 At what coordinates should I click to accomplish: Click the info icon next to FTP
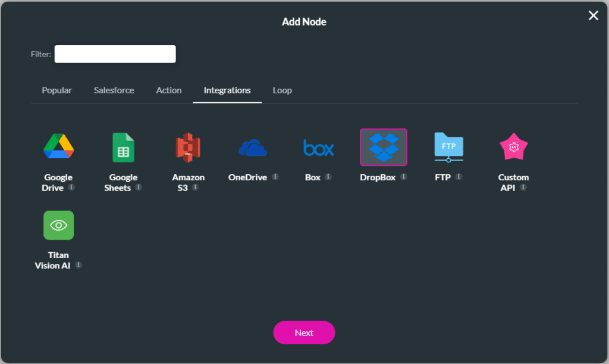tap(459, 177)
